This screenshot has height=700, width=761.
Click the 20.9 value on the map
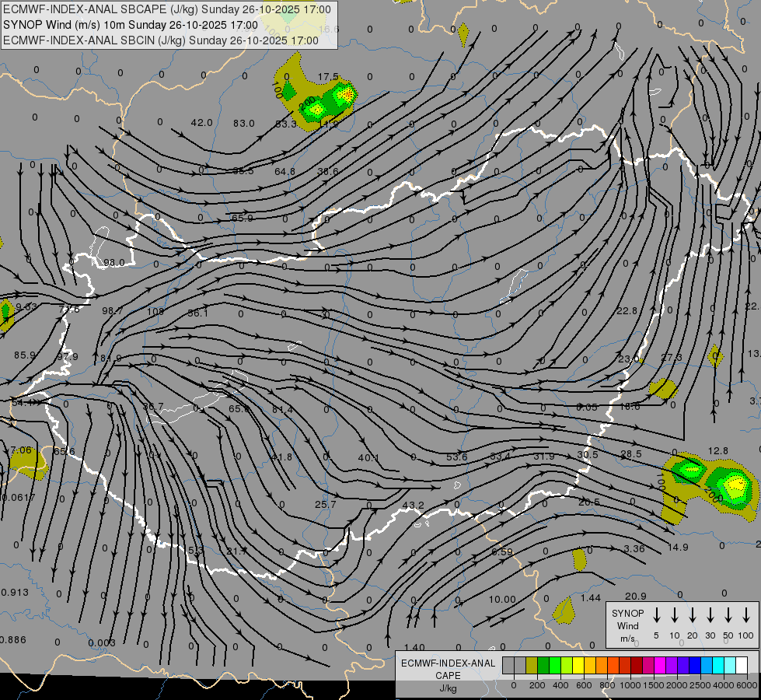[x=635, y=596]
